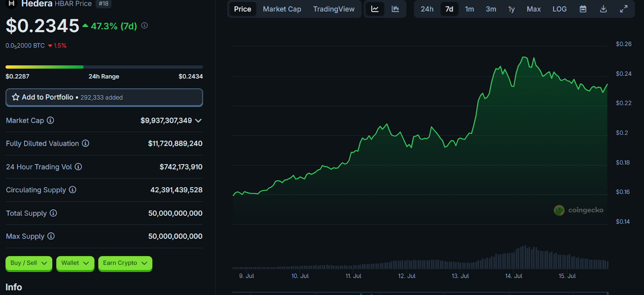Image resolution: width=644 pixels, height=295 pixels.
Task: Click the 24h Range progress bar
Action: point(104,67)
